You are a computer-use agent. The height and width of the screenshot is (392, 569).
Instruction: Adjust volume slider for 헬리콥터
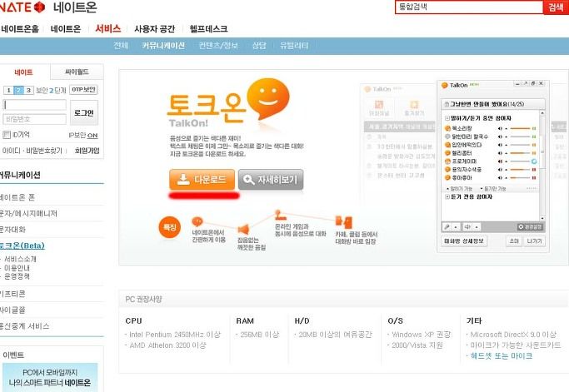coord(520,153)
